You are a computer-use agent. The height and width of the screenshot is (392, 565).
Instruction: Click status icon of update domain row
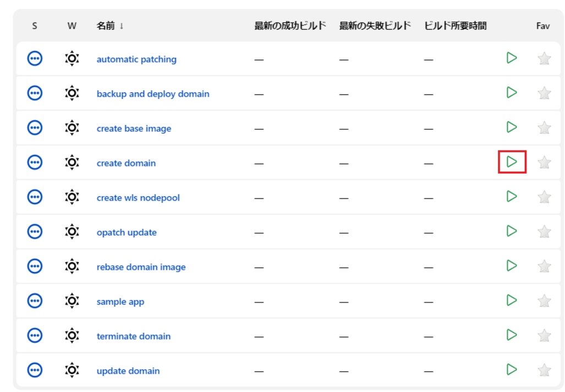[x=35, y=371]
